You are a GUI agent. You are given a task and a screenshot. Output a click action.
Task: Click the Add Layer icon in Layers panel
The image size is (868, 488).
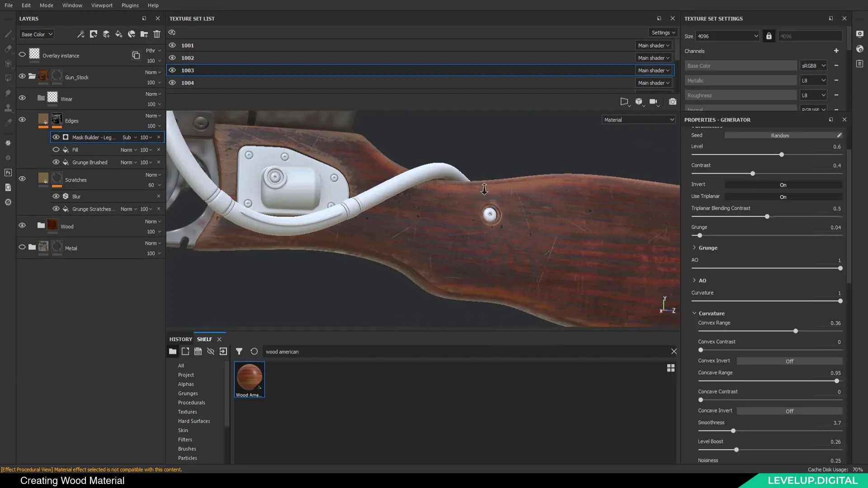click(x=106, y=34)
